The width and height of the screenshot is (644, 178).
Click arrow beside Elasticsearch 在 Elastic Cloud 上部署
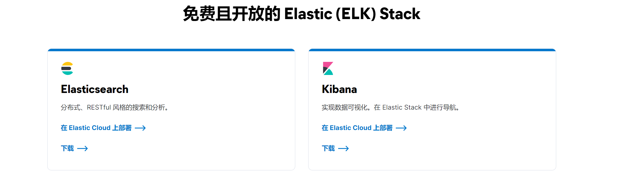(x=141, y=128)
